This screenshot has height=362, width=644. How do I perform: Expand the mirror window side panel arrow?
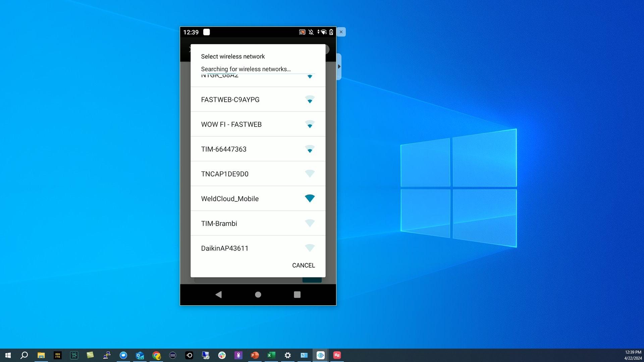[x=339, y=66]
